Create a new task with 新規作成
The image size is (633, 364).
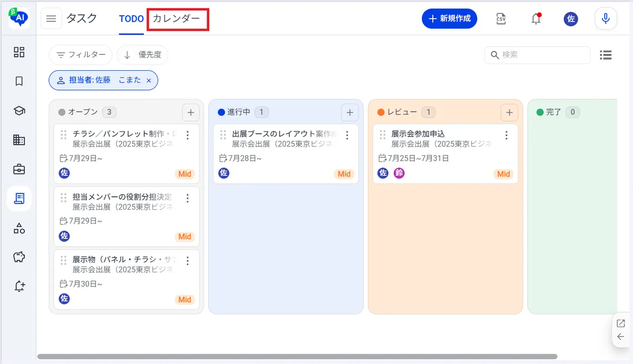click(x=450, y=19)
